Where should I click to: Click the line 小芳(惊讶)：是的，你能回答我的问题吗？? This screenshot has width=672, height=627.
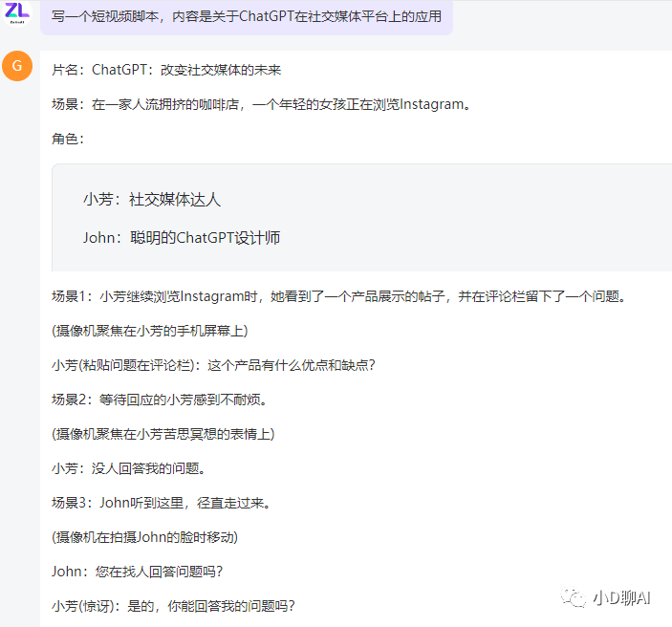pyautogui.click(x=173, y=606)
